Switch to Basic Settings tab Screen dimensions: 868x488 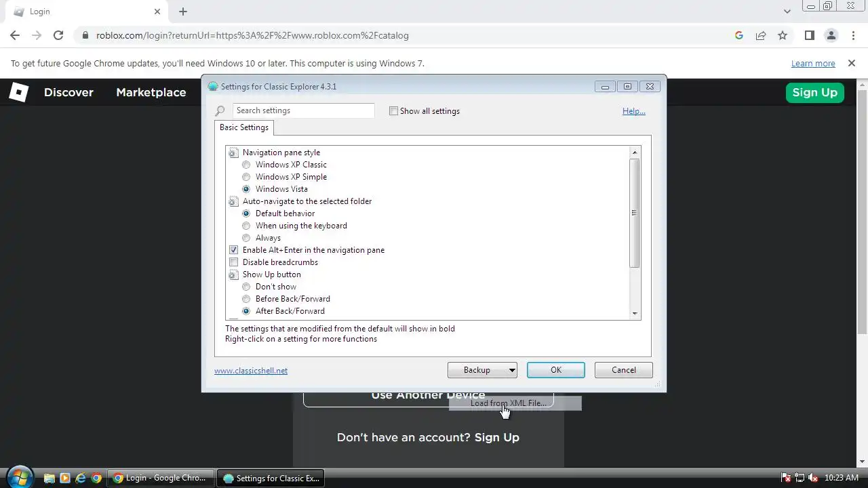pyautogui.click(x=244, y=127)
